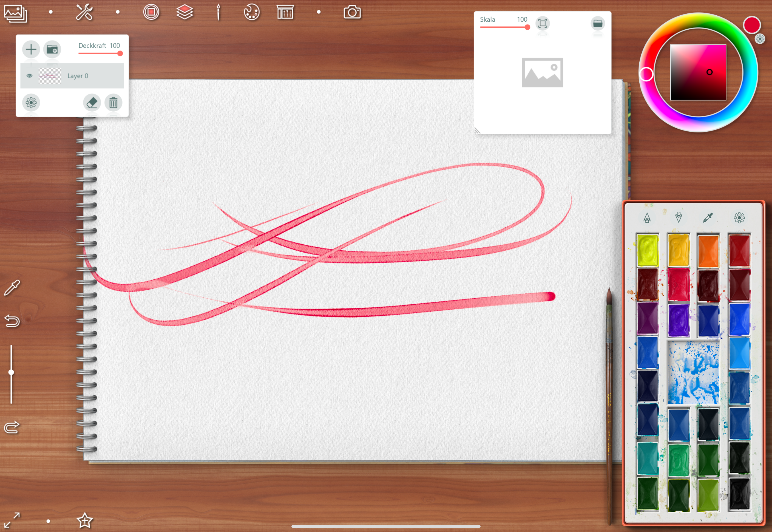Fit reference image to panel icon
The width and height of the screenshot is (772, 532).
(x=543, y=23)
